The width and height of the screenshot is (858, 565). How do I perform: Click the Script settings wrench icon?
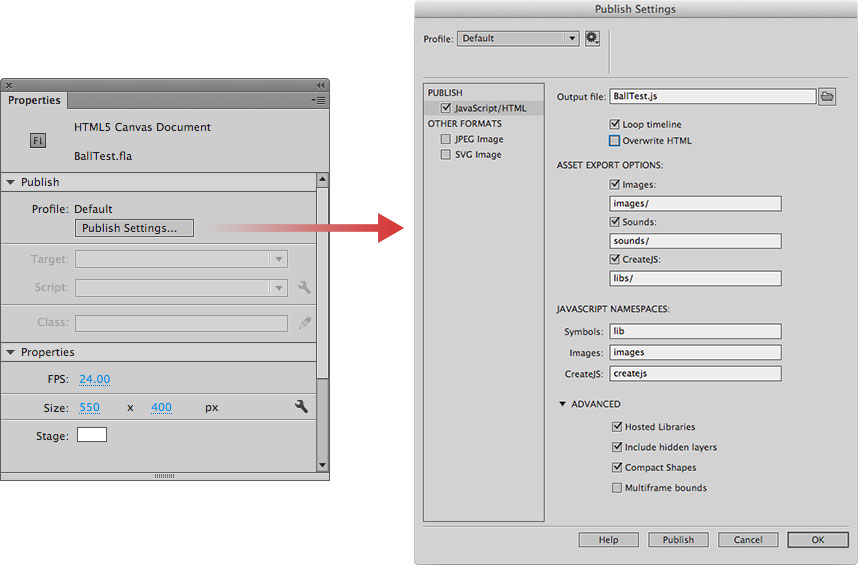click(x=304, y=287)
